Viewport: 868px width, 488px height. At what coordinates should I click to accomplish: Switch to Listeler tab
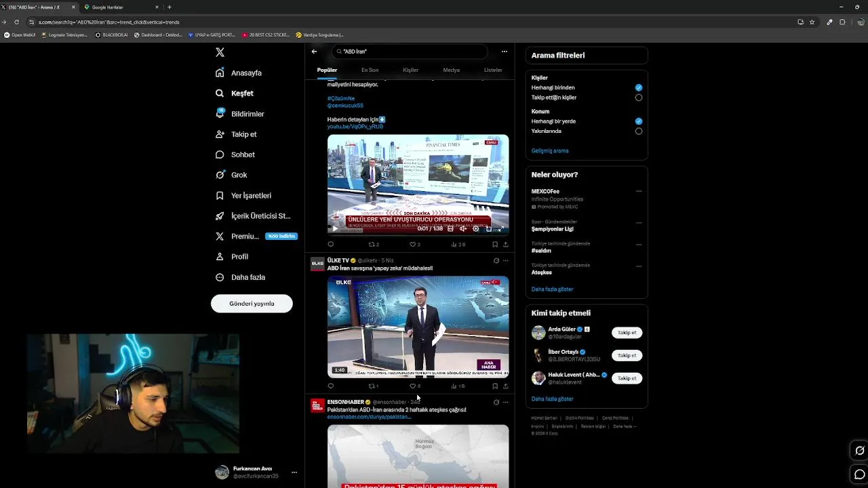493,70
